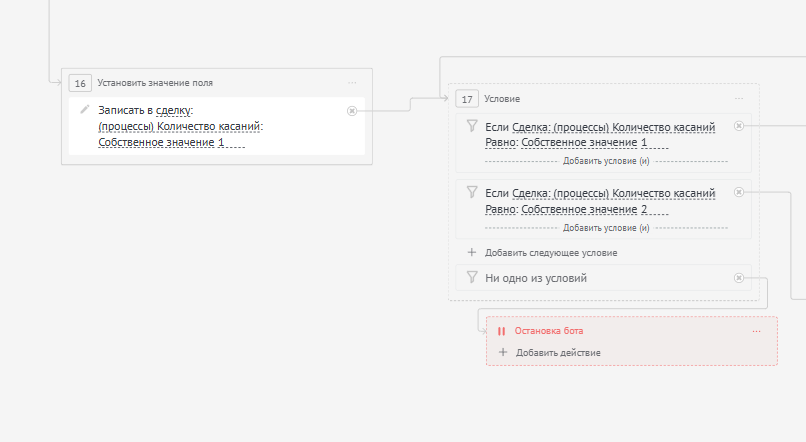The height and width of the screenshot is (442, 806).
Task: Click the 'сделку' link in block 16
Action: point(175,110)
